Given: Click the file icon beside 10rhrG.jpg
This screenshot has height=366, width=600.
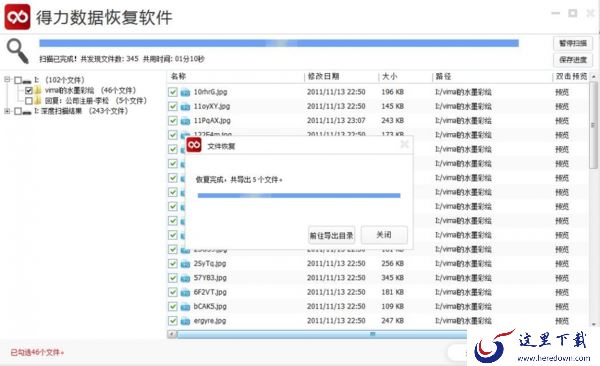Looking at the screenshot, I should pos(185,92).
